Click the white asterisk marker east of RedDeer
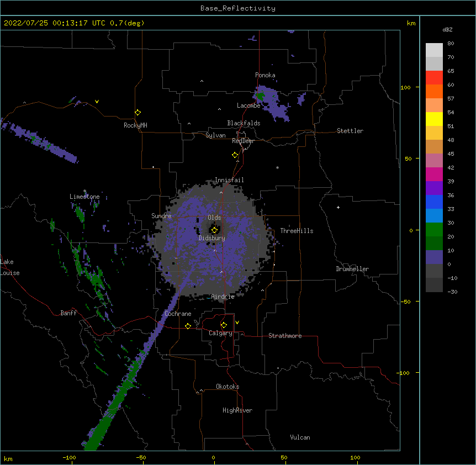 277,167
